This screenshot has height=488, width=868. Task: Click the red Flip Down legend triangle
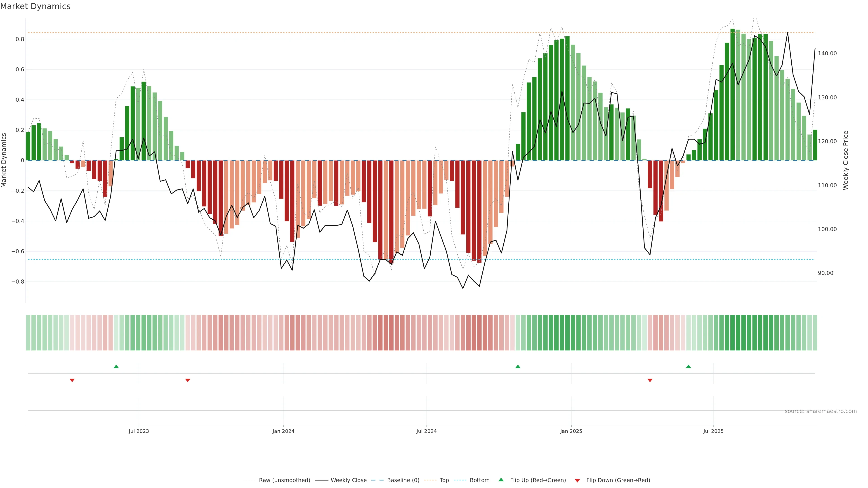click(x=577, y=480)
